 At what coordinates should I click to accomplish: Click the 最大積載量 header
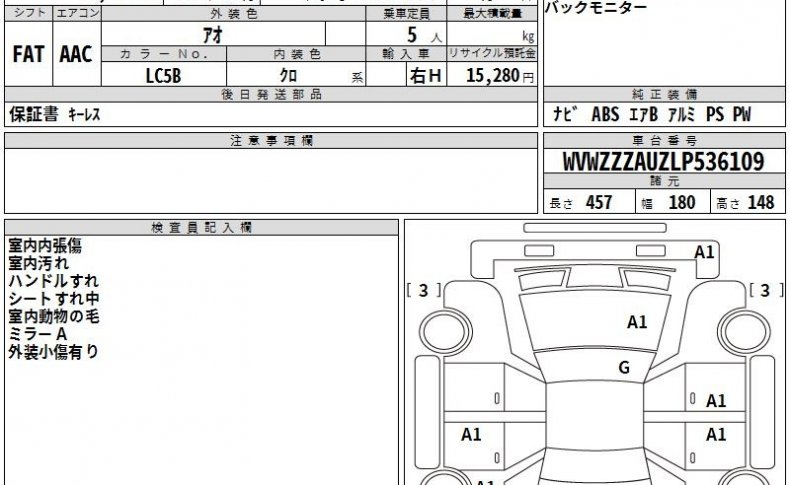(x=492, y=14)
